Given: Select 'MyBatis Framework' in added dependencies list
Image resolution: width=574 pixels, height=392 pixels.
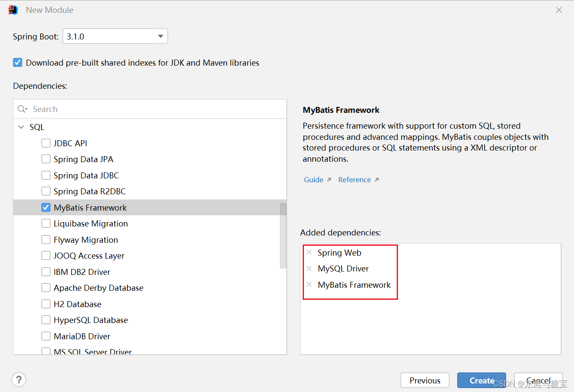Looking at the screenshot, I should click(354, 285).
